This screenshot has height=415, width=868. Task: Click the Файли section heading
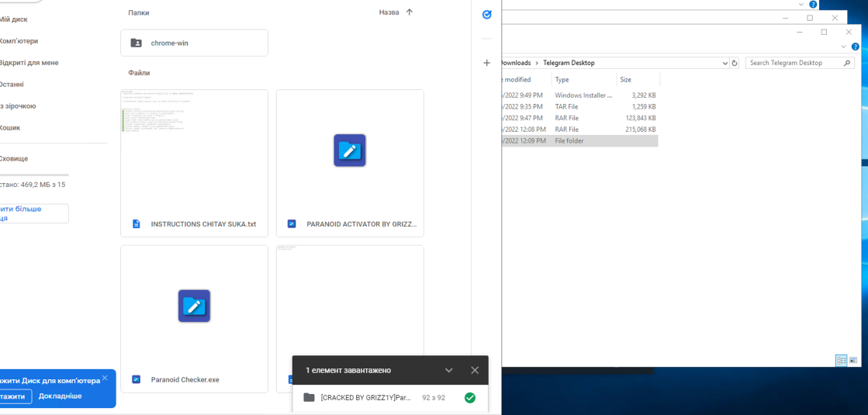click(x=139, y=72)
